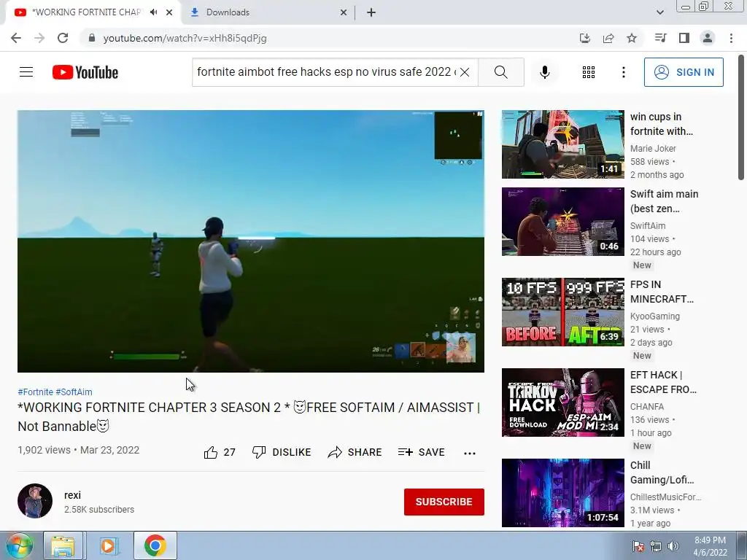Select the WORKING FORTNITE CHAPTER YouTube tab
Image resolution: width=747 pixels, height=560 pixels.
88,12
